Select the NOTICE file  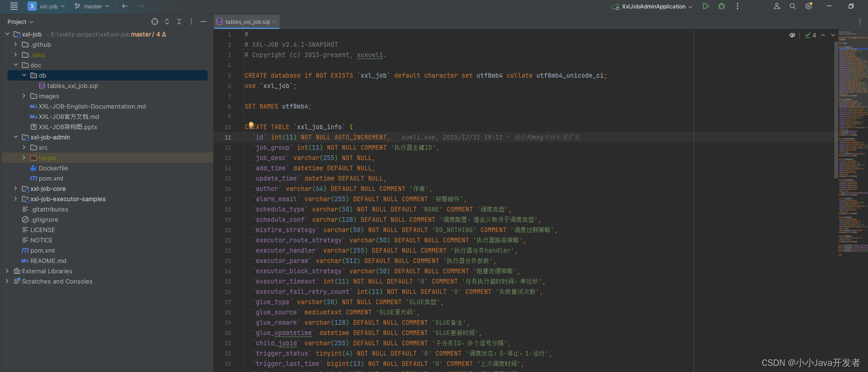pos(37,240)
